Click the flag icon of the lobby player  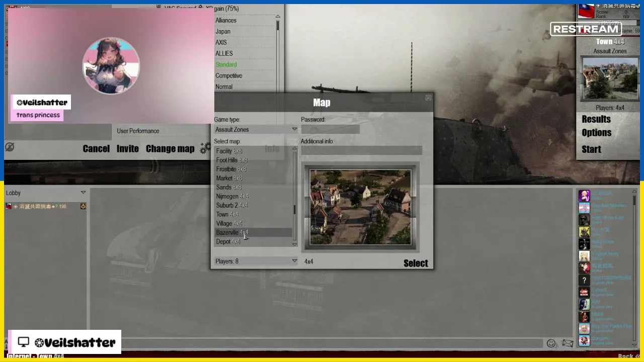click(9, 206)
